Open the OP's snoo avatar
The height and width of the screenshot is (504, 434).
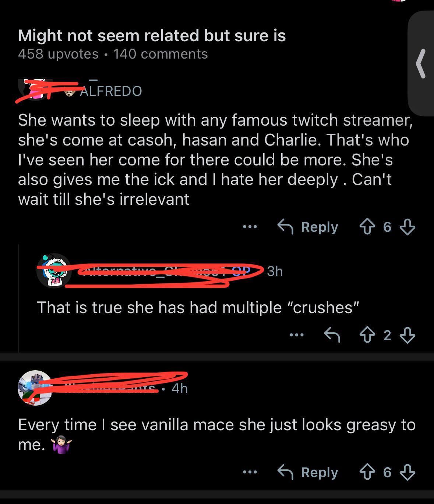pyautogui.click(x=54, y=271)
